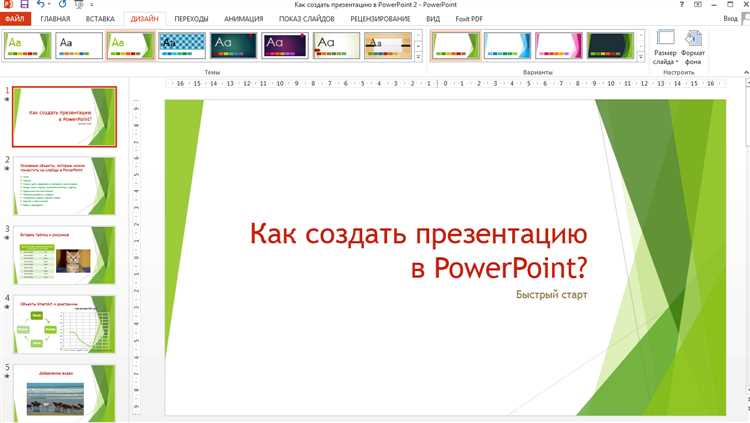The width and height of the screenshot is (750, 423).
Task: Switch to the ПЕРЕХОДЫ tab
Action: pyautogui.click(x=191, y=19)
